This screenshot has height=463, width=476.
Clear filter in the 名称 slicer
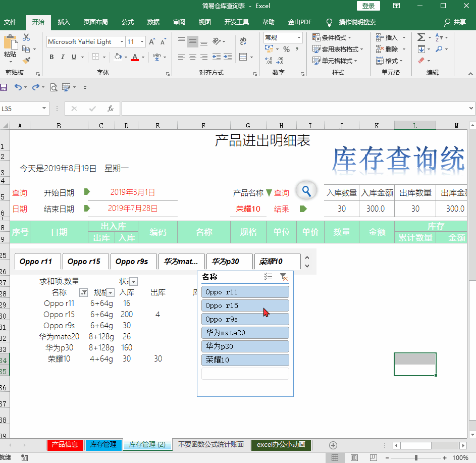[284, 277]
